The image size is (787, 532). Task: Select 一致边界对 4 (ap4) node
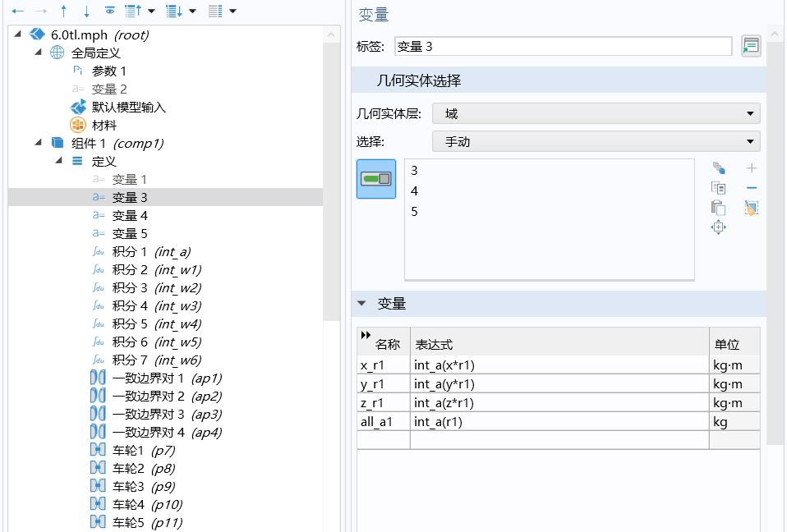click(167, 432)
